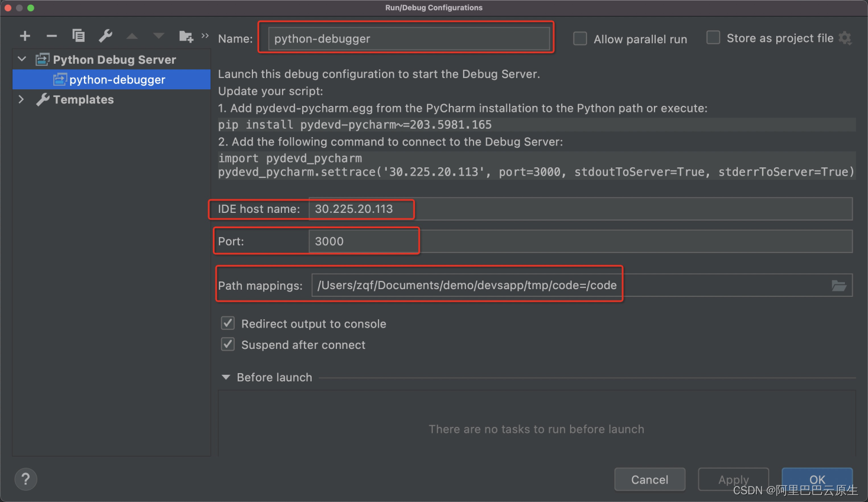Click the question mark help button
The image size is (868, 502).
coord(25,479)
